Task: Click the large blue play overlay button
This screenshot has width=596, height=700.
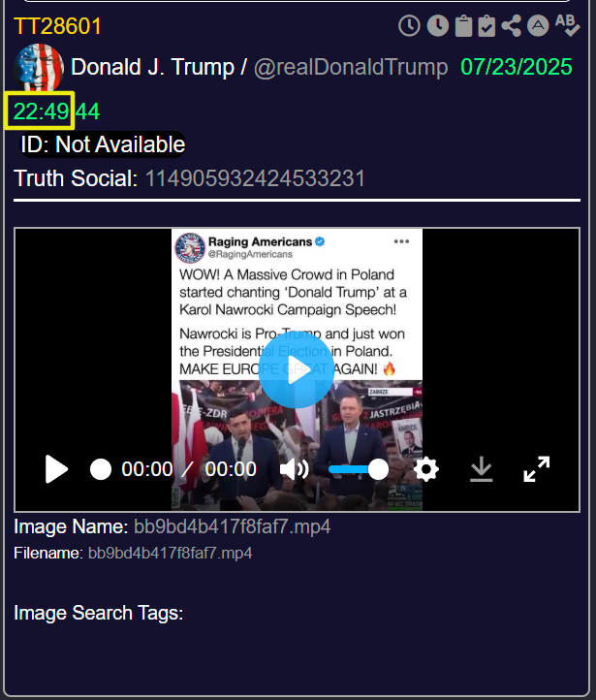Action: (x=297, y=370)
